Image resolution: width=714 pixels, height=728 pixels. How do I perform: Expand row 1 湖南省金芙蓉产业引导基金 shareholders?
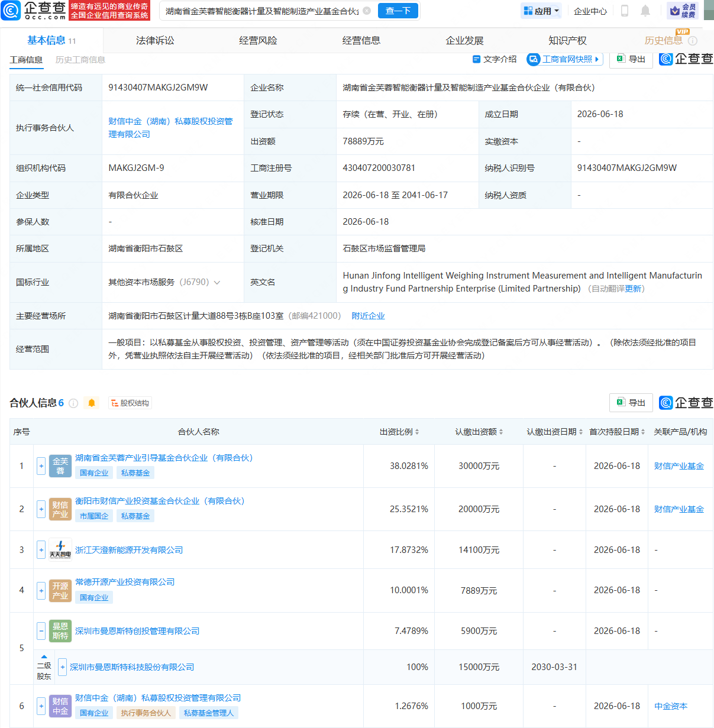(41, 466)
